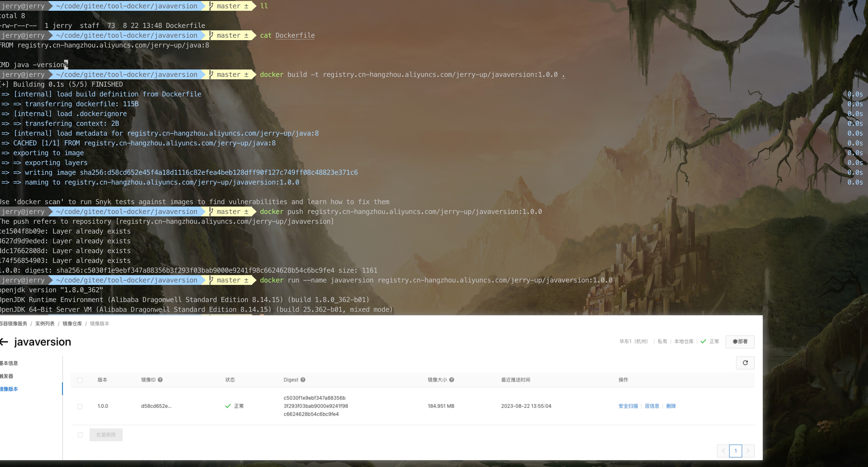This screenshot has height=467, width=868.
Task: Open the 基本信息 sidebar item
Action: (9, 363)
